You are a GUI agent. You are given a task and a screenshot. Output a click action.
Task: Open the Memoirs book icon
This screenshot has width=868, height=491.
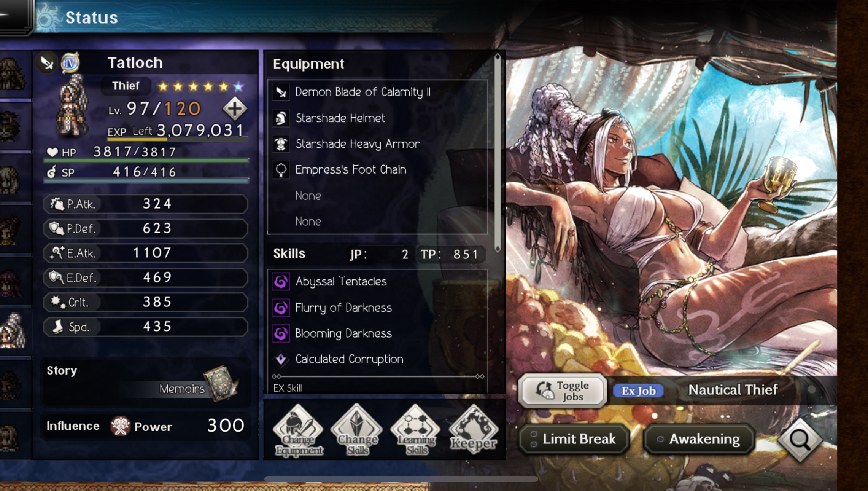click(x=221, y=383)
